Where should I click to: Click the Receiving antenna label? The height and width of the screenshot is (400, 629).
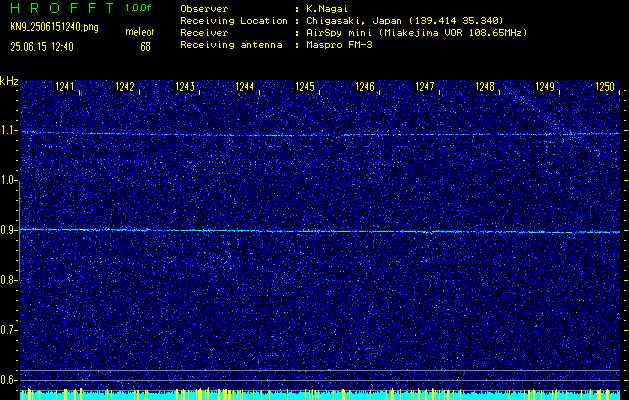231,45
